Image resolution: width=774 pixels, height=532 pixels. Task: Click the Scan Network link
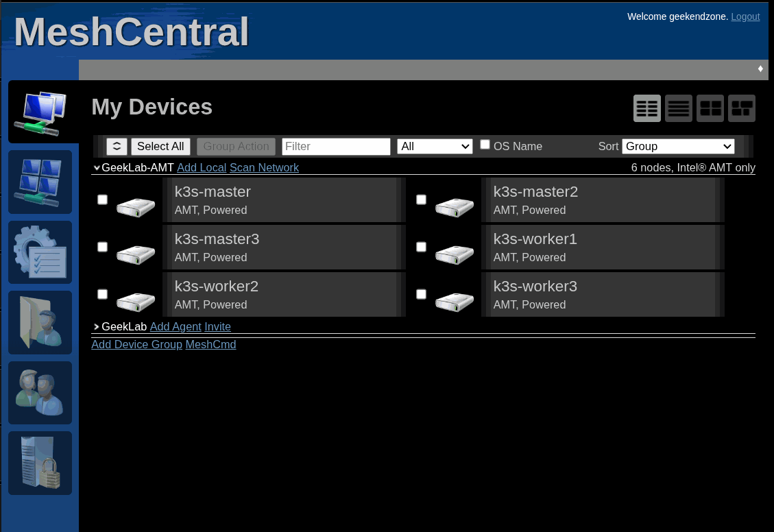click(264, 168)
